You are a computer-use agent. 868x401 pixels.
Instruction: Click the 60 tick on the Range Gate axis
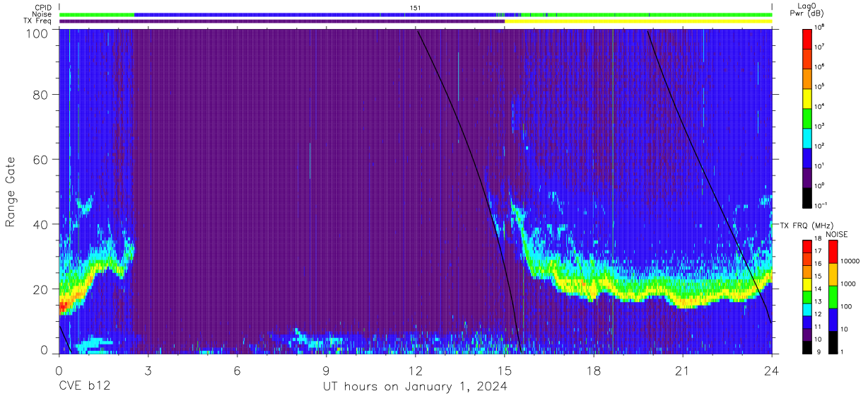click(x=41, y=159)
